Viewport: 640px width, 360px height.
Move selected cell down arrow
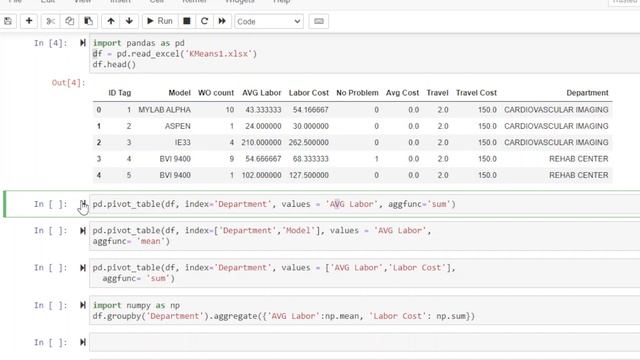(129, 21)
